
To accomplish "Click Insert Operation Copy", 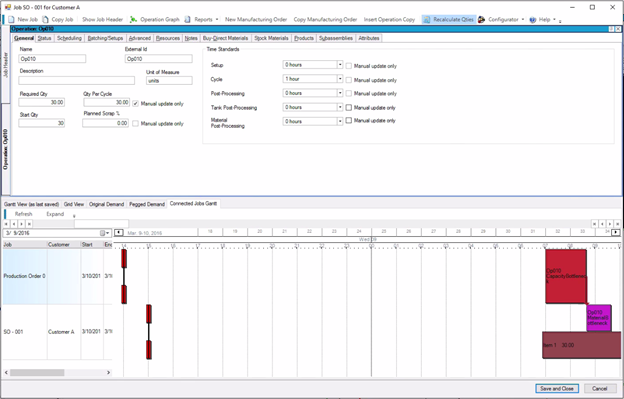I will (x=389, y=19).
